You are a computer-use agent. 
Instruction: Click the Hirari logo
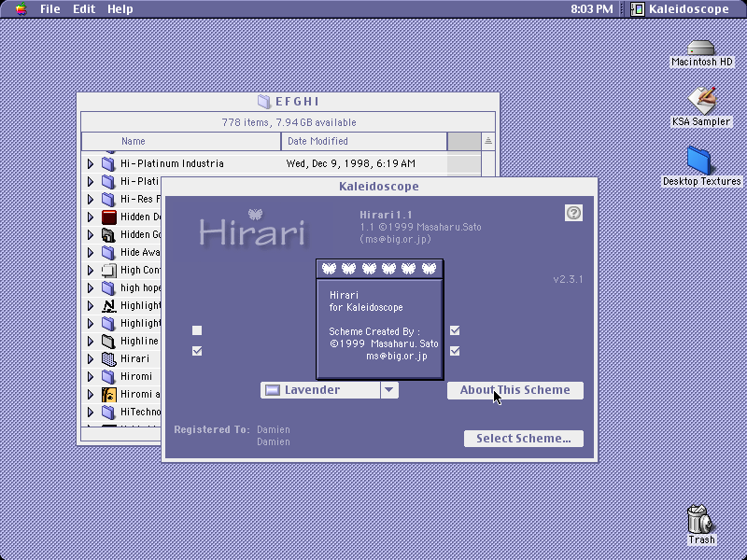point(252,231)
